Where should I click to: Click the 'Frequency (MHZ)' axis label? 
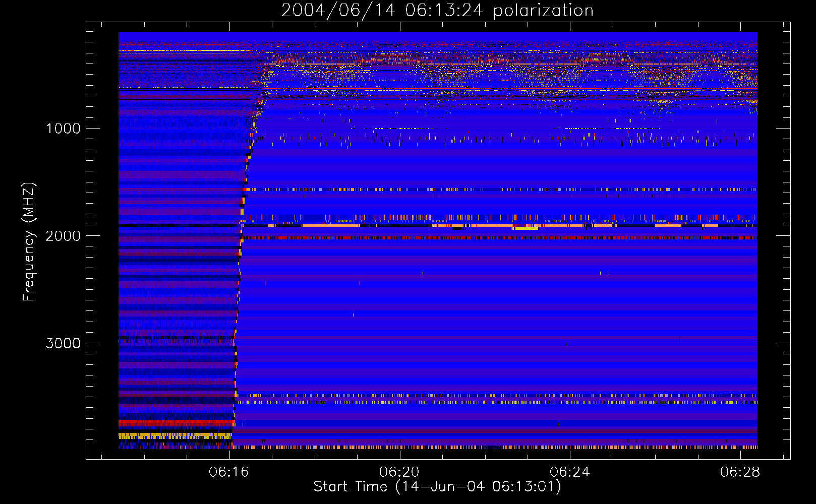(29, 241)
